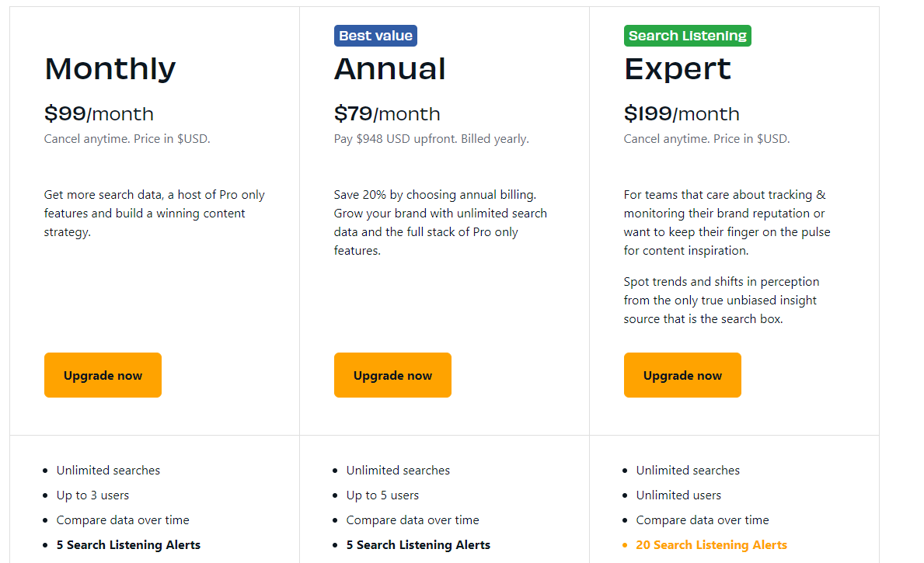
Task: Click the $79/month price text
Action: [x=387, y=113]
